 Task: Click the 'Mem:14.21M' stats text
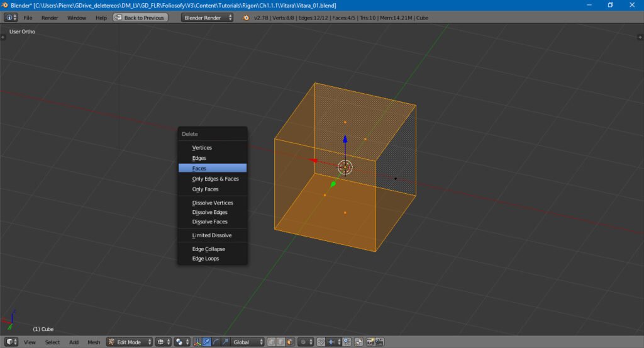click(396, 18)
